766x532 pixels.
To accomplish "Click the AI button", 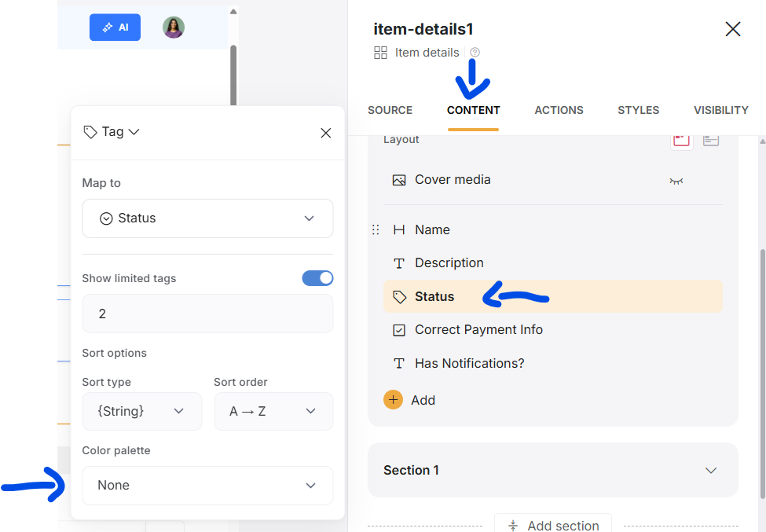I will pos(115,28).
